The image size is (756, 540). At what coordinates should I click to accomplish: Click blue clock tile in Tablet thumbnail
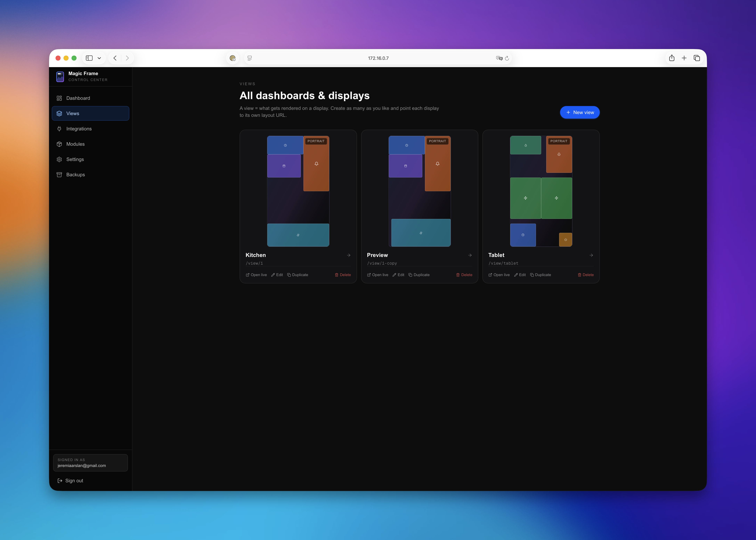523,235
